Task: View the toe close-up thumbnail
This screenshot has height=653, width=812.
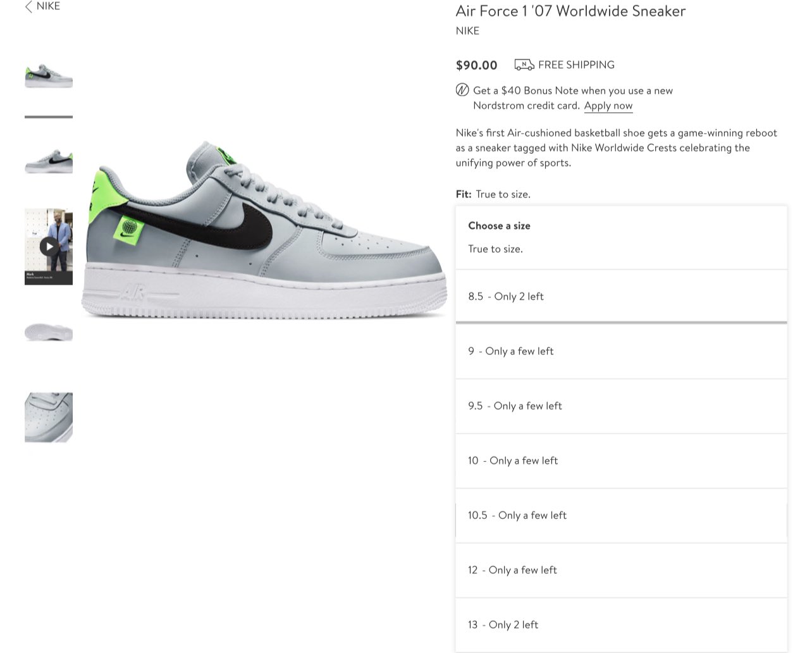Action: click(x=49, y=417)
